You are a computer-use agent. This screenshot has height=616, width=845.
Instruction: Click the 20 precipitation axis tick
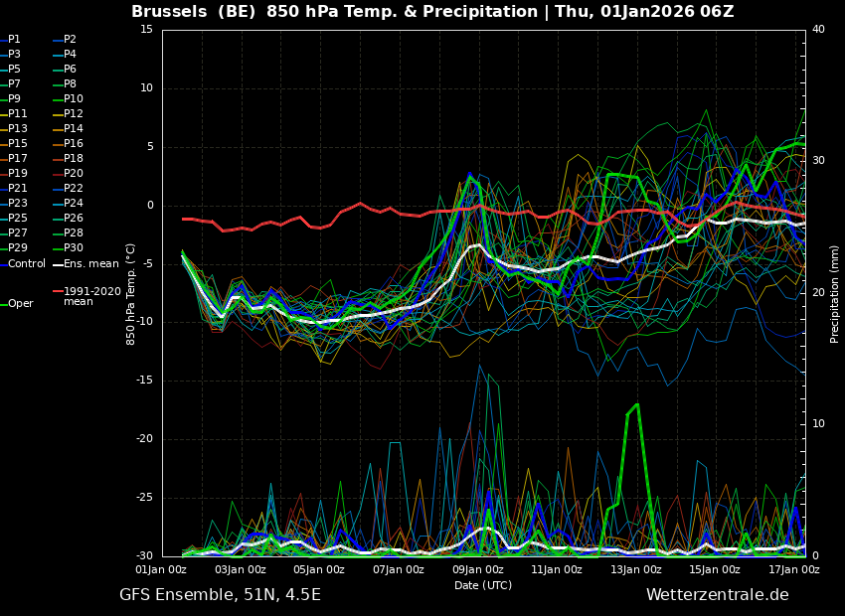pos(818,292)
